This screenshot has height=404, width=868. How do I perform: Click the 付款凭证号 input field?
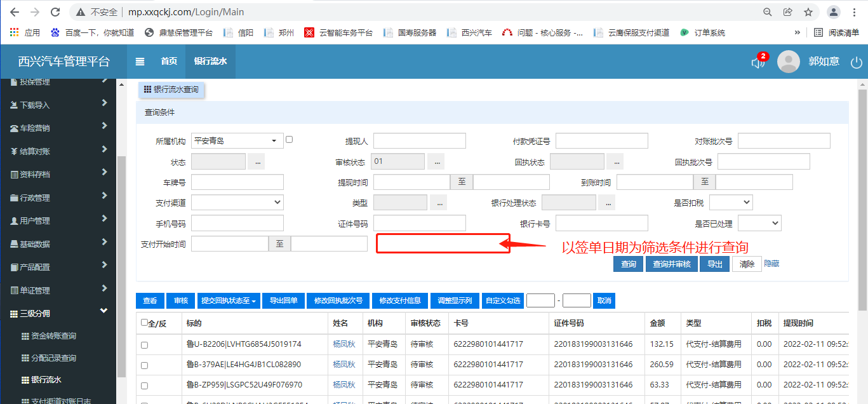pyautogui.click(x=602, y=140)
